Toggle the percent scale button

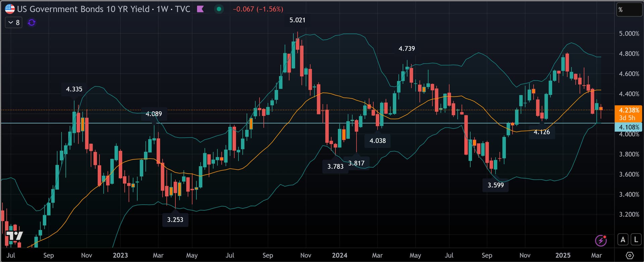click(629, 10)
